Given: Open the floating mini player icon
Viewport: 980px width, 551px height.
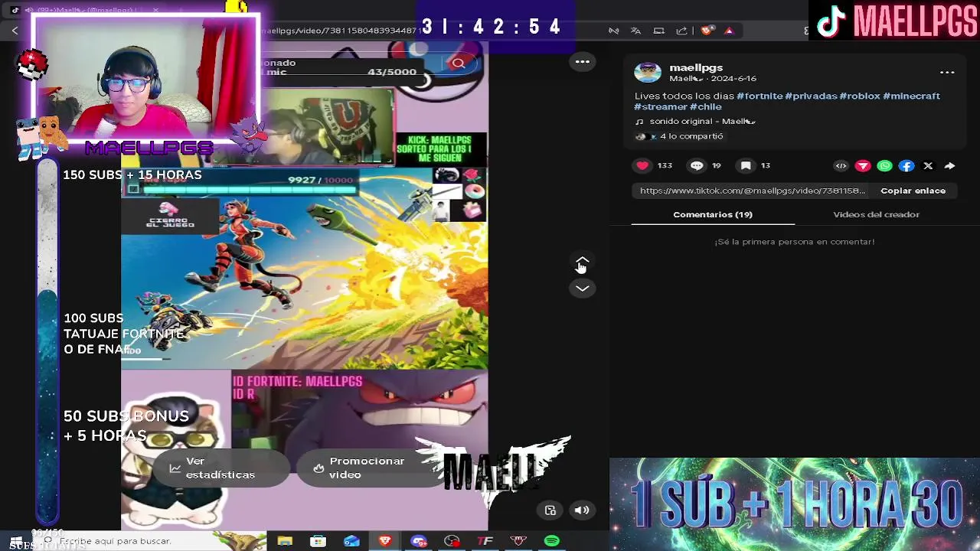Looking at the screenshot, I should (550, 510).
